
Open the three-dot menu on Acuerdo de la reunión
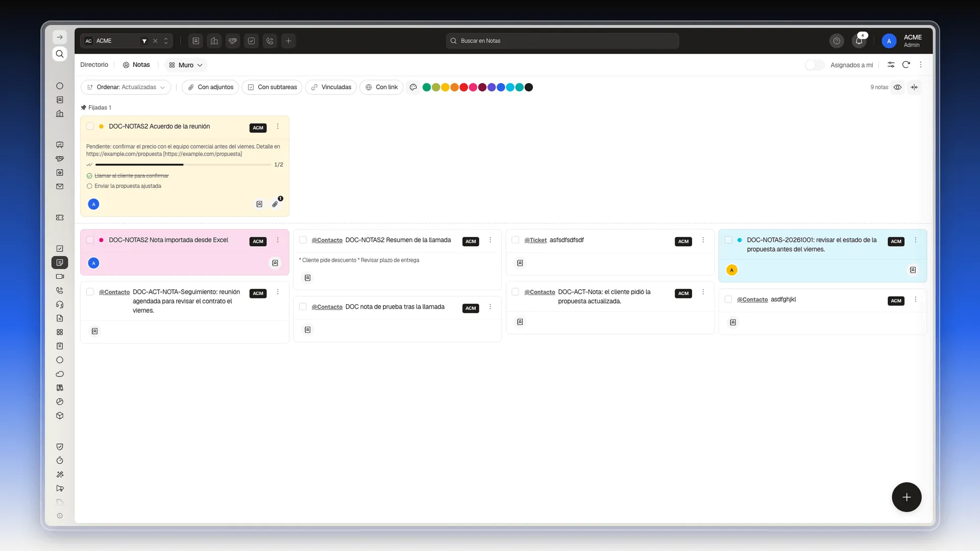tap(278, 127)
